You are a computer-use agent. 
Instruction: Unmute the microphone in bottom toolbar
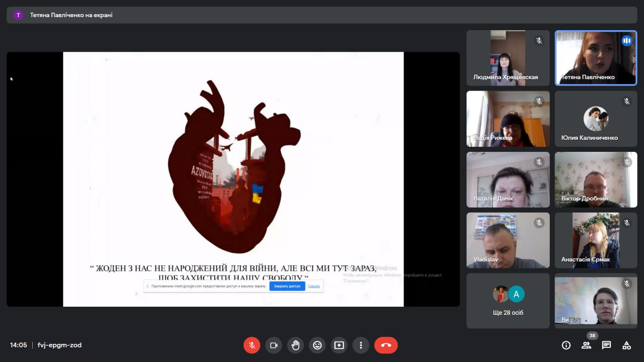(252, 345)
